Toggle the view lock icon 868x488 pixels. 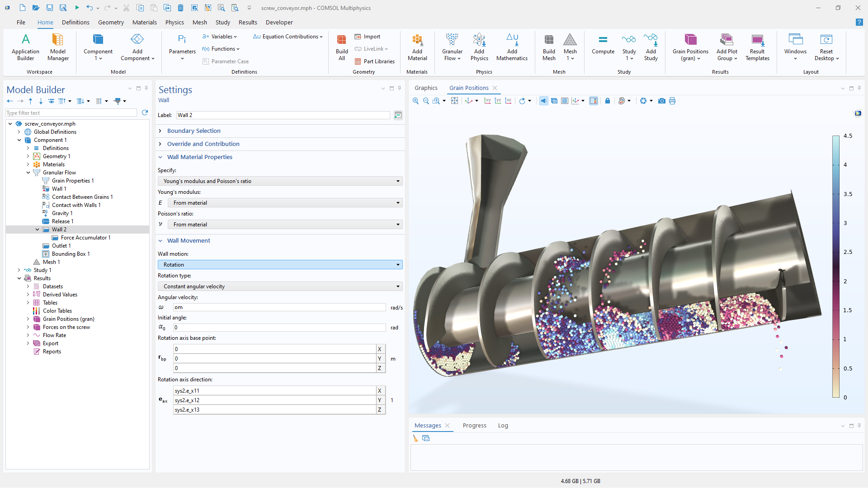click(x=608, y=101)
